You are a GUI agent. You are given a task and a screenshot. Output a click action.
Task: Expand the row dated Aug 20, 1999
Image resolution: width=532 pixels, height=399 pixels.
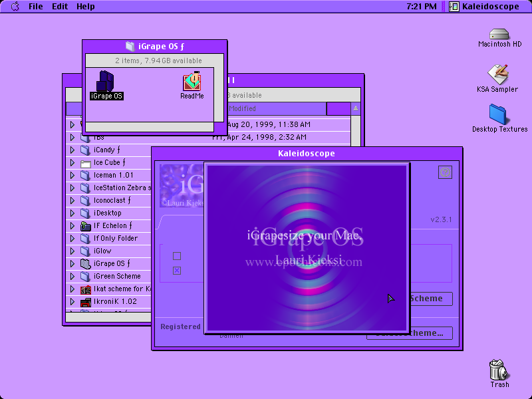tap(72, 124)
